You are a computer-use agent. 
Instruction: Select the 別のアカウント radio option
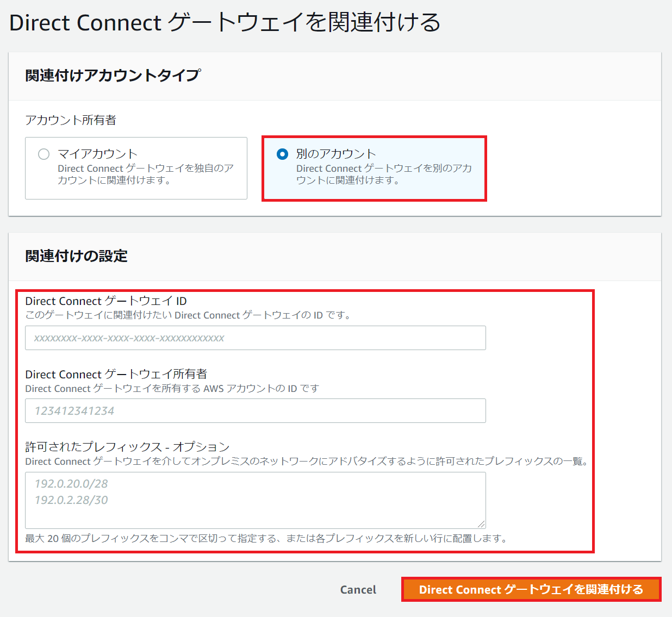282,154
